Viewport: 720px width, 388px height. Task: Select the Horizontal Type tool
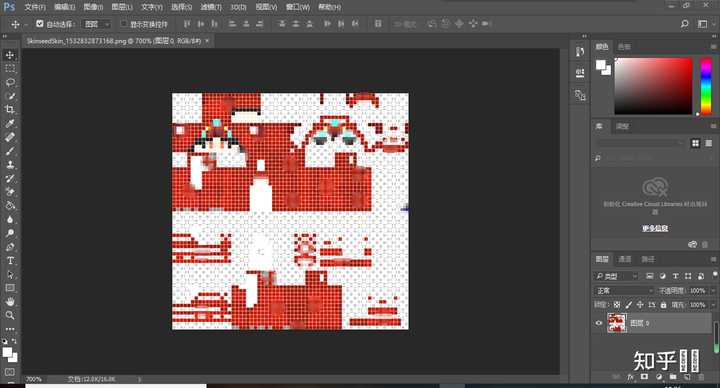point(10,261)
